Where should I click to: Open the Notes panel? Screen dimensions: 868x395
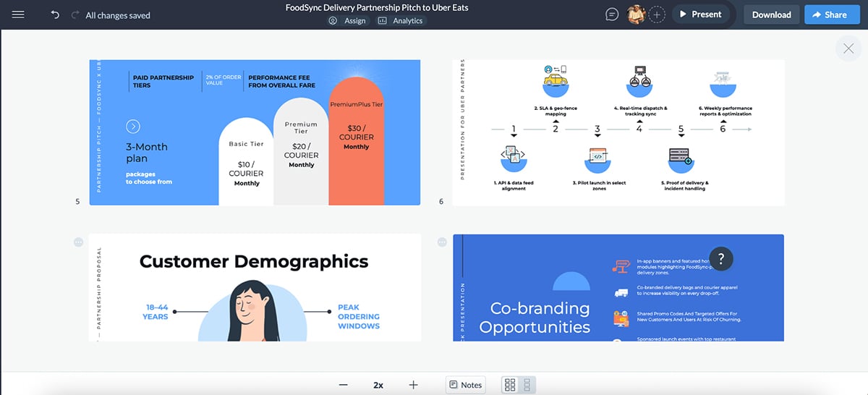(465, 385)
